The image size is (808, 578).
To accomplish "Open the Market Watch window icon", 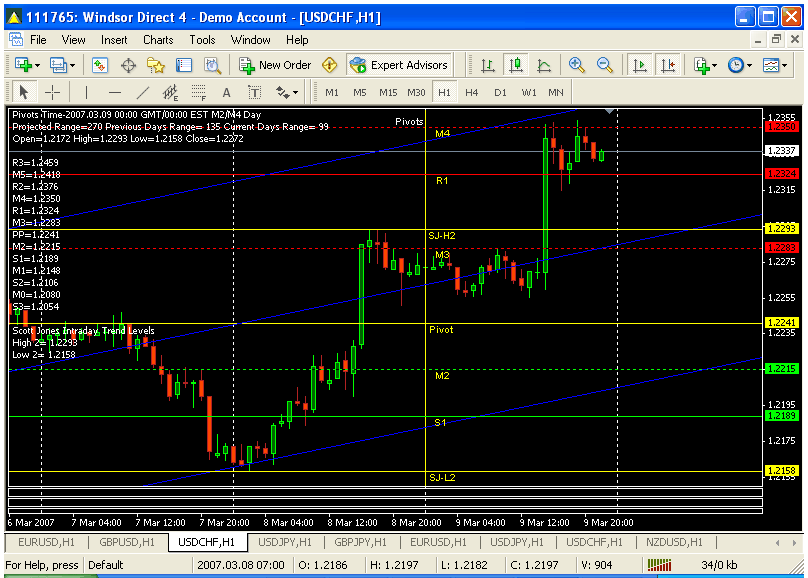I will (x=100, y=65).
